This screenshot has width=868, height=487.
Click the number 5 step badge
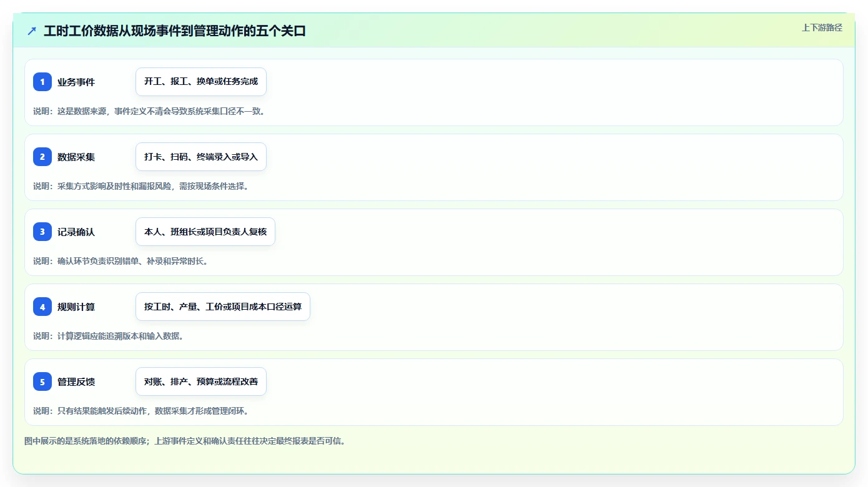click(42, 381)
